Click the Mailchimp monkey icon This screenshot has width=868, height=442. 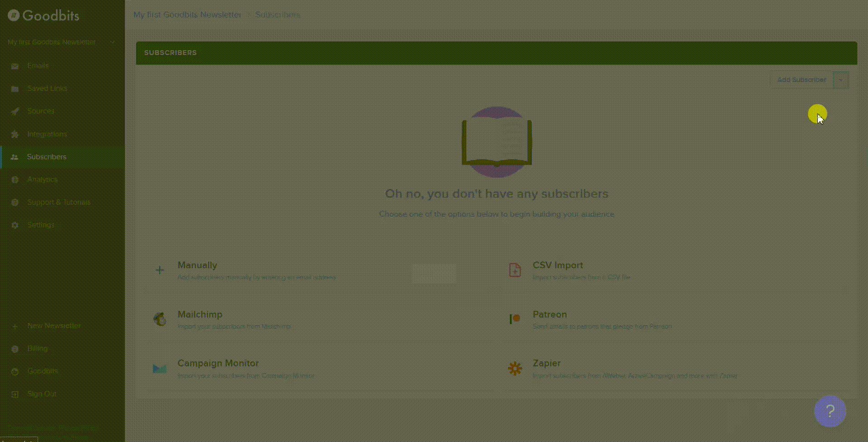coord(160,319)
